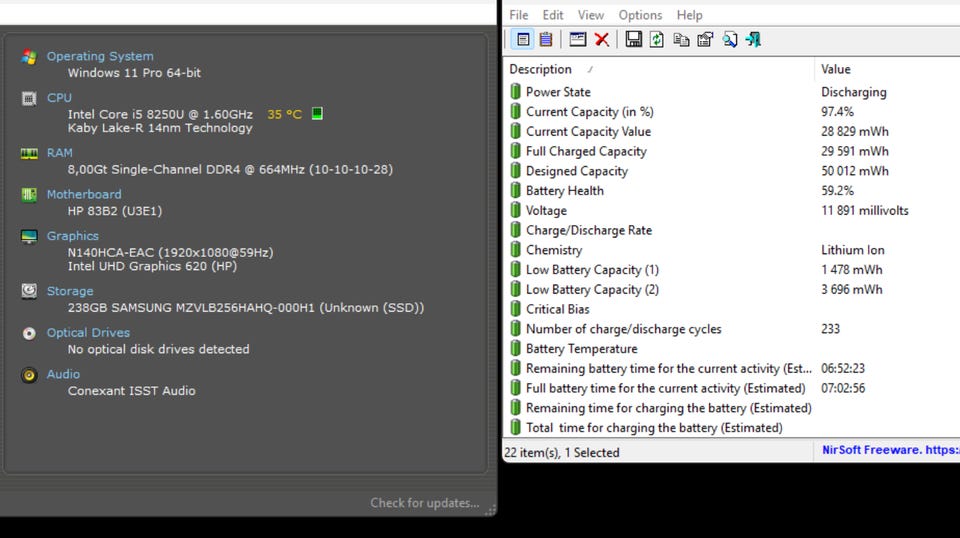This screenshot has height=538, width=960.
Task: Open the Motherboard section link
Action: pyautogui.click(x=84, y=195)
